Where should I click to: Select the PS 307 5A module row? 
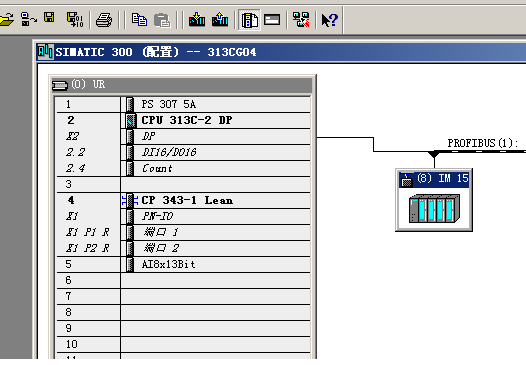click(x=183, y=104)
